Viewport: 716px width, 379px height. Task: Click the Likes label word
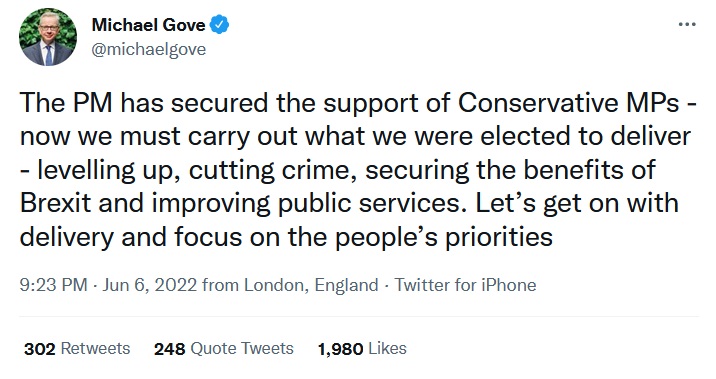coord(387,348)
